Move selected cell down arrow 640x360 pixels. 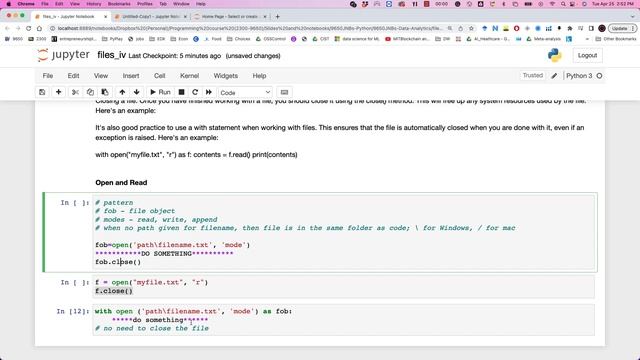pyautogui.click(x=137, y=92)
